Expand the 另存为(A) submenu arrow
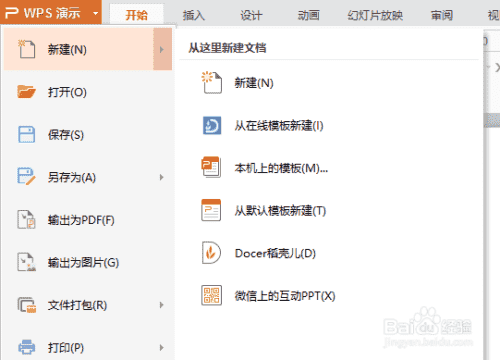Screen dimensions: 500x360 [x=162, y=177]
